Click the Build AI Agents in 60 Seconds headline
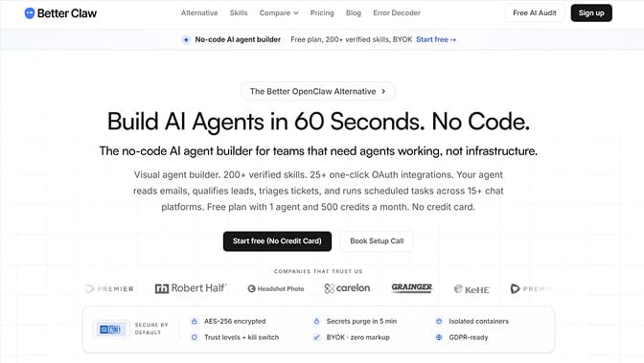644x363 pixels. 318,122
